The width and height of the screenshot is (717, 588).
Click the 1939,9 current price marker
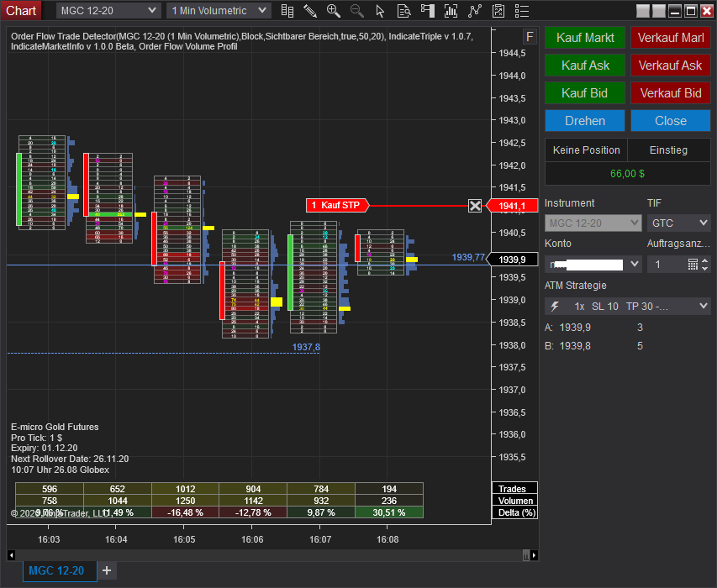click(x=512, y=260)
